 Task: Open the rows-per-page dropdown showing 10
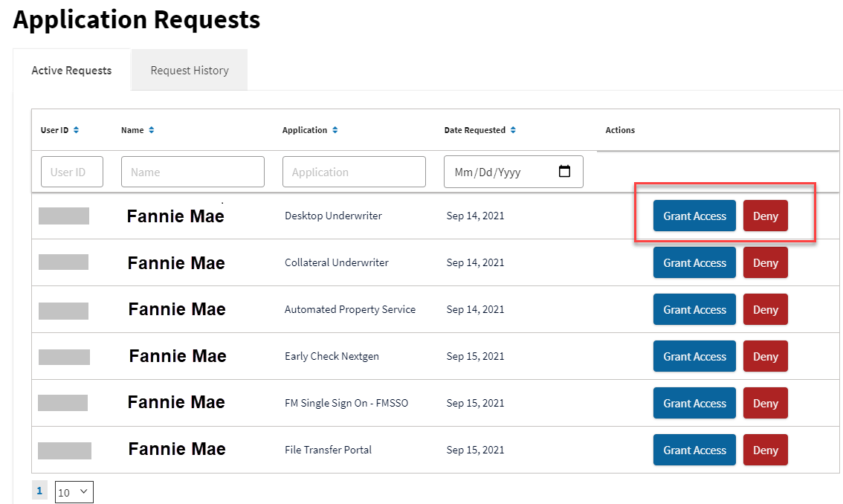click(x=74, y=491)
